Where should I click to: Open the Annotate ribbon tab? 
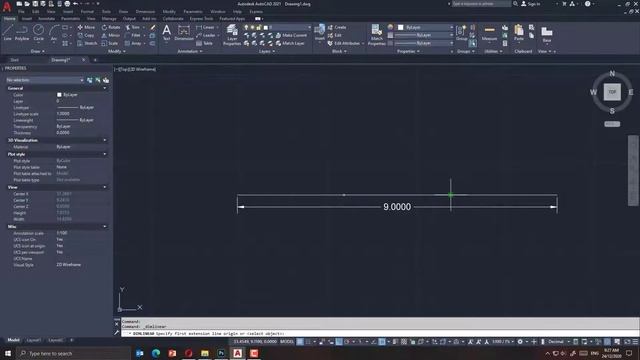pyautogui.click(x=46, y=19)
